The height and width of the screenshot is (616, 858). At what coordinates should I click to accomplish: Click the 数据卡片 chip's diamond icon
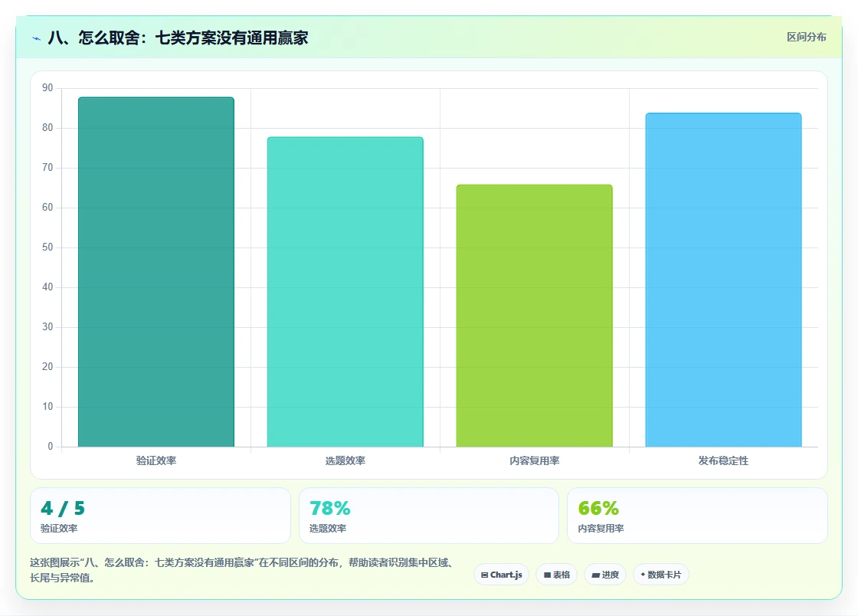[643, 575]
